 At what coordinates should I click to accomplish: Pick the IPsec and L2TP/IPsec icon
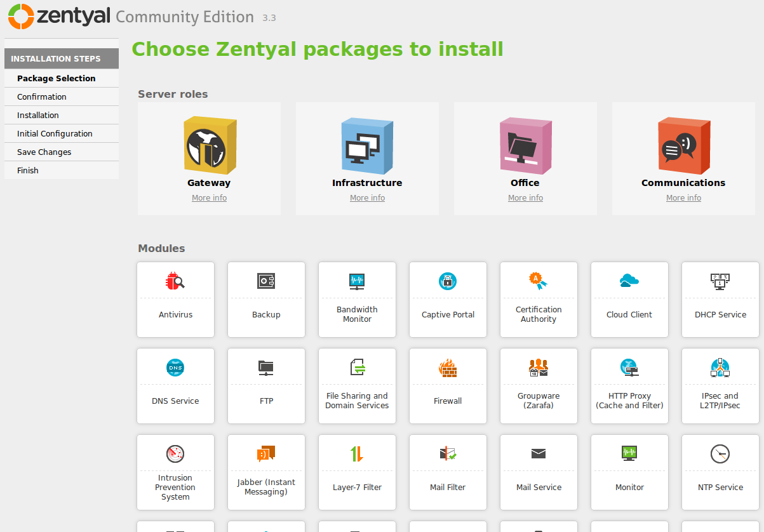[x=720, y=367]
